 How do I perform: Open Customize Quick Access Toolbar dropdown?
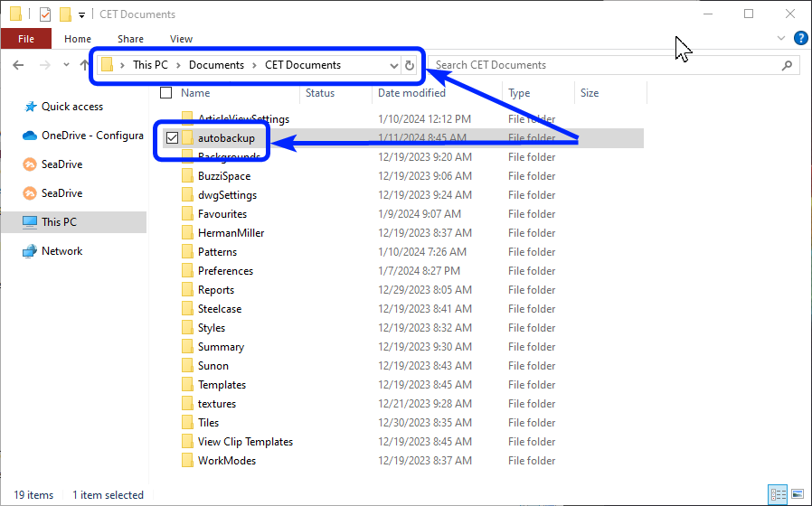(81, 15)
